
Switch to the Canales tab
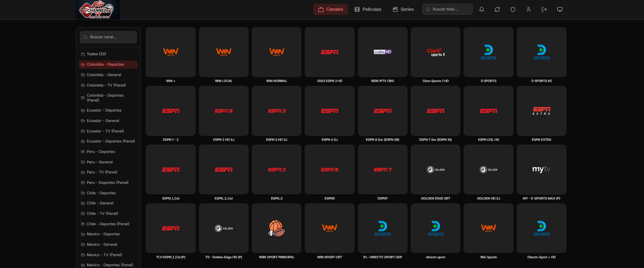[331, 9]
